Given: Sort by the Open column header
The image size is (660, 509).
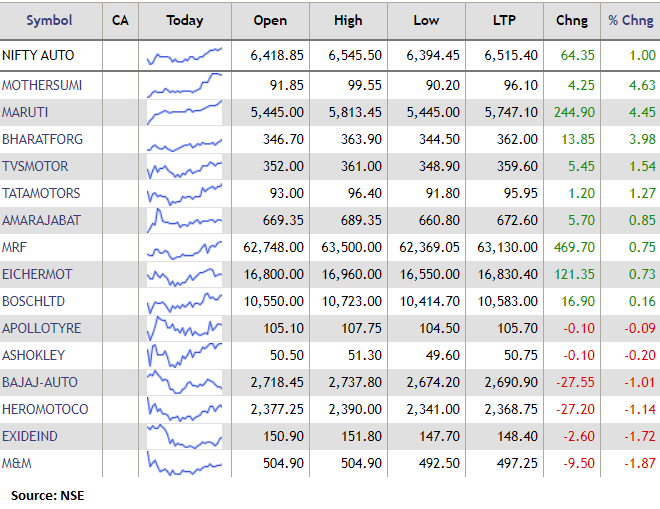Looking at the screenshot, I should click(x=270, y=20).
